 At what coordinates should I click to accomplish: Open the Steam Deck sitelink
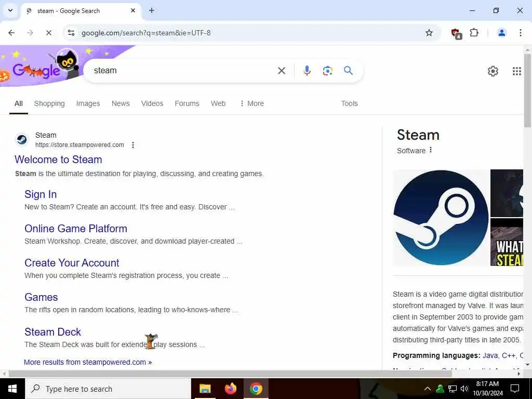point(52,332)
